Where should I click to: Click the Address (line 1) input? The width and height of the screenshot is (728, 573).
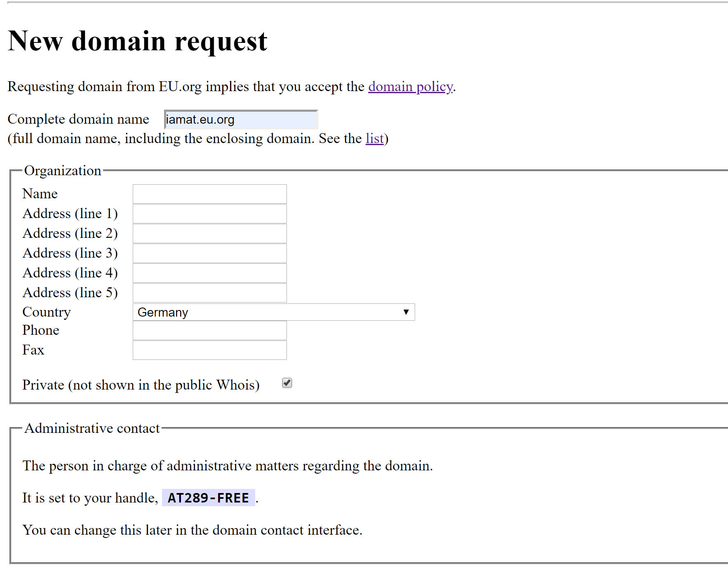tap(209, 214)
